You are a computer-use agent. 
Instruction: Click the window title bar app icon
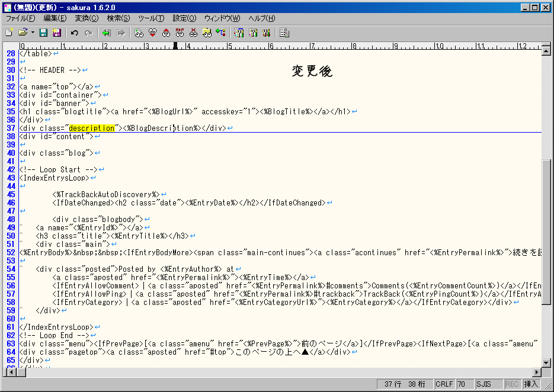(8, 8)
